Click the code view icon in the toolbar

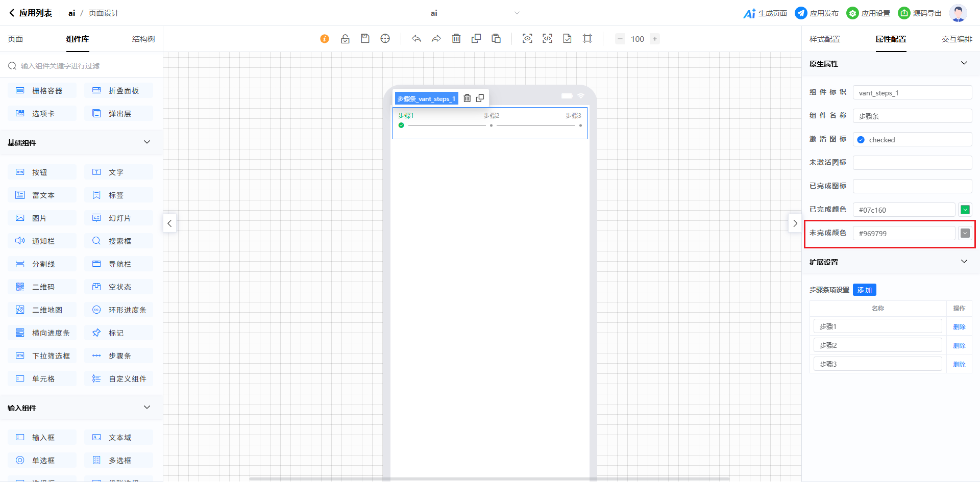pyautogui.click(x=547, y=39)
